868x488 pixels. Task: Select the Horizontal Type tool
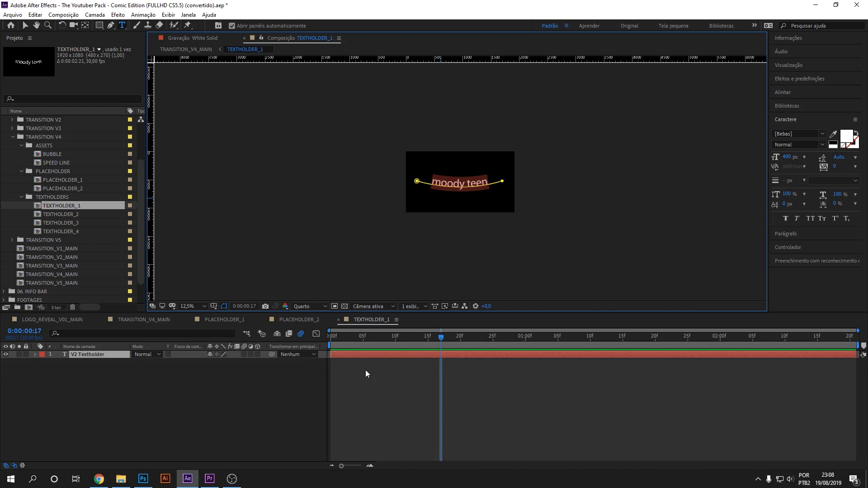(122, 25)
